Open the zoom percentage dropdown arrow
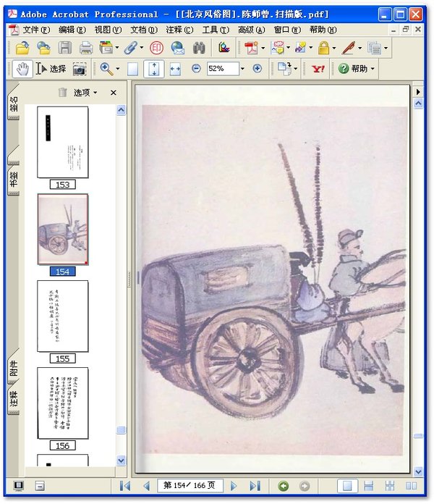Screen dimensions: 434x504 pos(242,69)
